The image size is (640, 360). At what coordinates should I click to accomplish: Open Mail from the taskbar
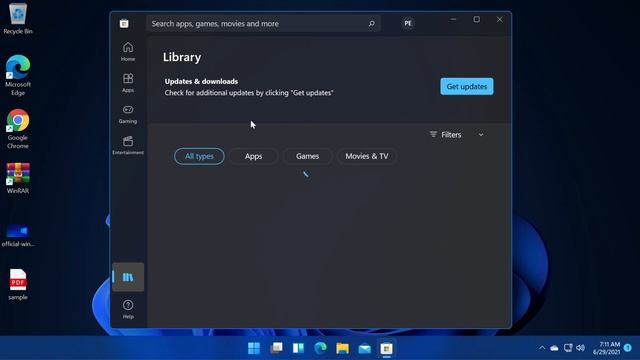click(364, 348)
